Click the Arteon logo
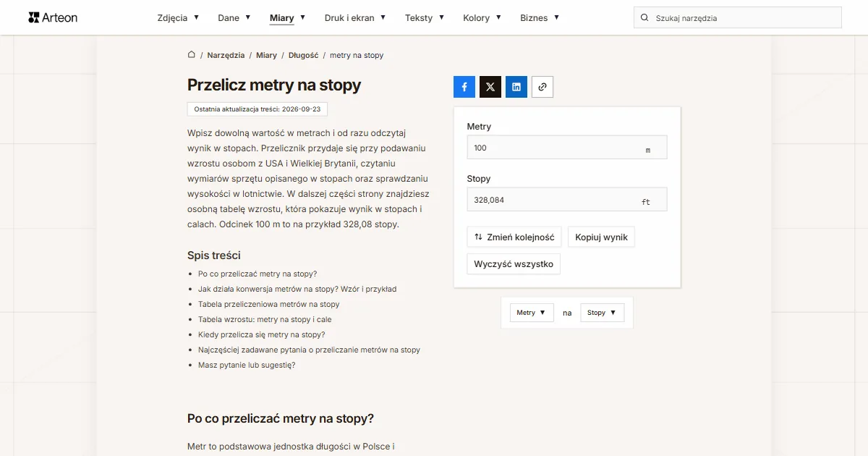868x456 pixels. [x=53, y=17]
